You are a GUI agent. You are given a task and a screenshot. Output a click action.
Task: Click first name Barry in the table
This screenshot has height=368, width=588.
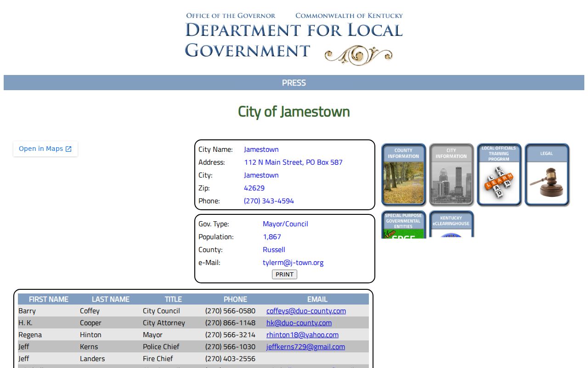coord(27,311)
